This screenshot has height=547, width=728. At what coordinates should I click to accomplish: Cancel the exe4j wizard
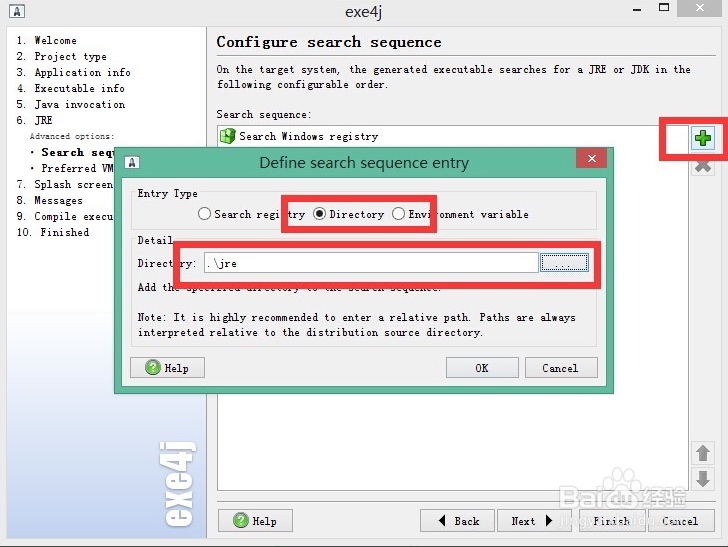click(681, 521)
